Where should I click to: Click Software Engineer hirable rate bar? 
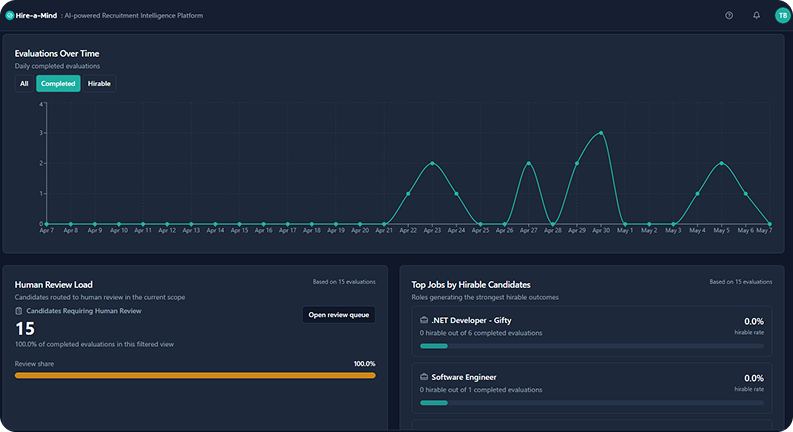[592, 403]
